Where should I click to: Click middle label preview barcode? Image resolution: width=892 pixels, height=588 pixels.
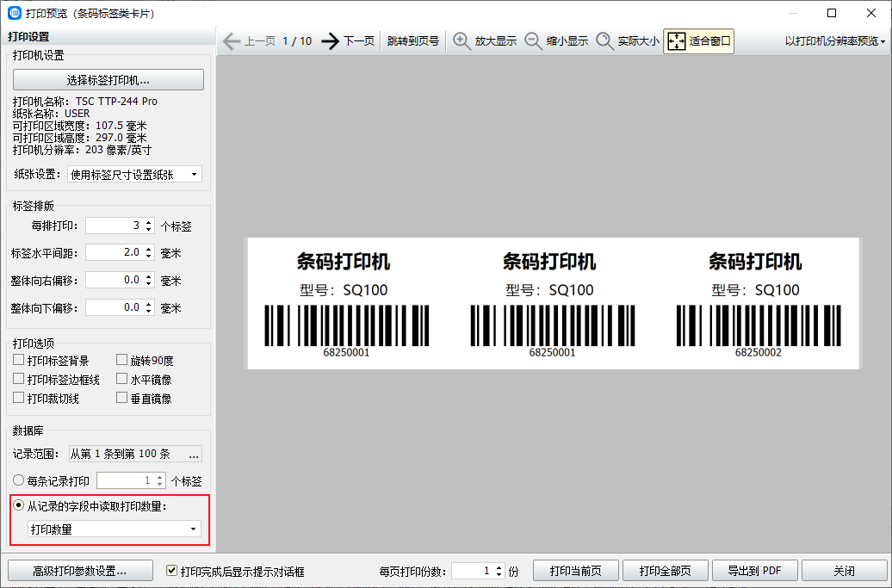point(553,325)
